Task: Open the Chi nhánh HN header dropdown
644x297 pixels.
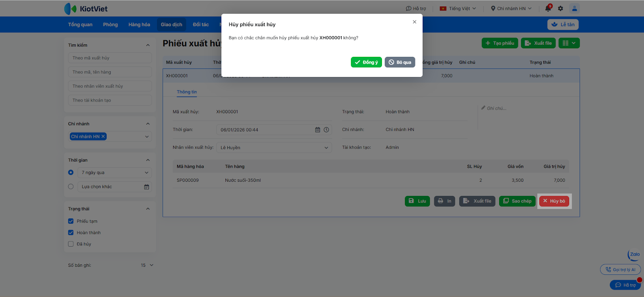Action: pyautogui.click(x=511, y=8)
